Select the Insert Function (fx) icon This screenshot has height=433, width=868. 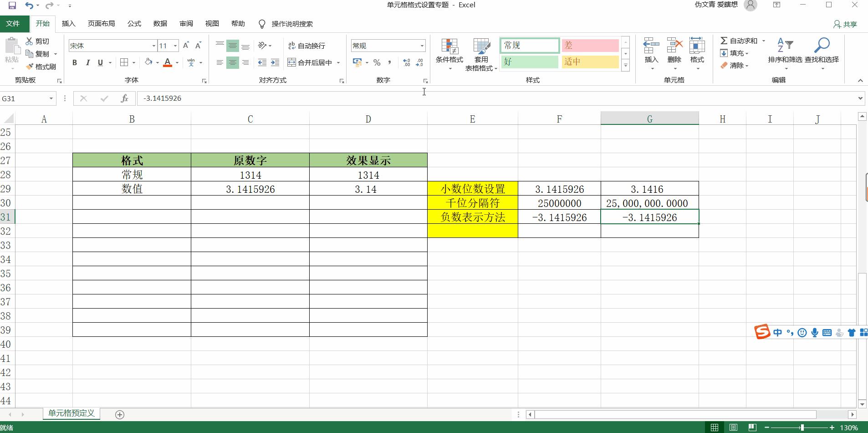pos(124,98)
